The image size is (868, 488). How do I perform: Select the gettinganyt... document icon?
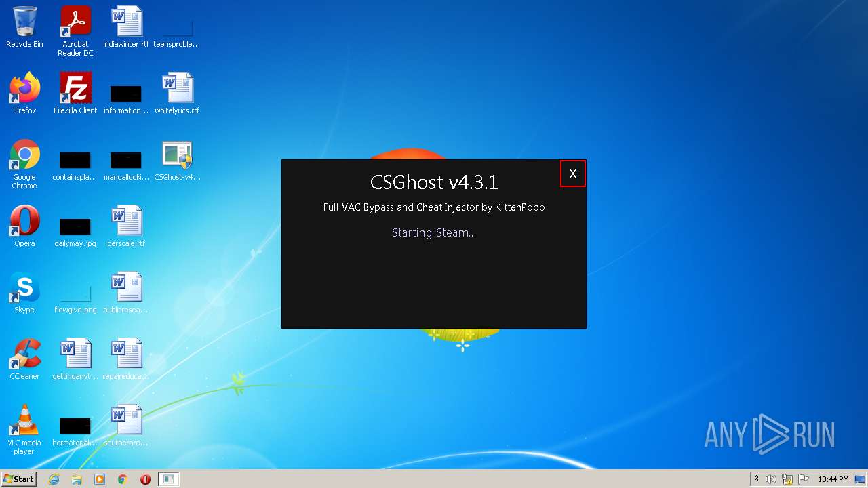tap(75, 359)
